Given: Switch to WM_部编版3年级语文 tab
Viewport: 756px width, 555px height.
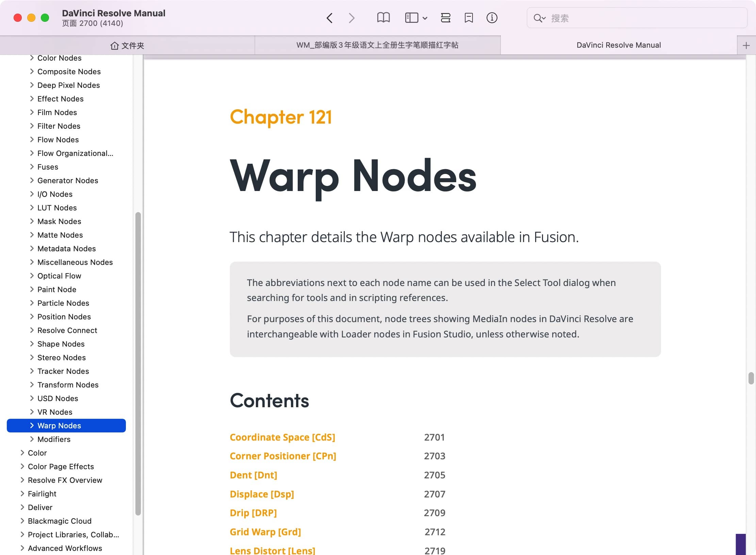Looking at the screenshot, I should point(378,45).
